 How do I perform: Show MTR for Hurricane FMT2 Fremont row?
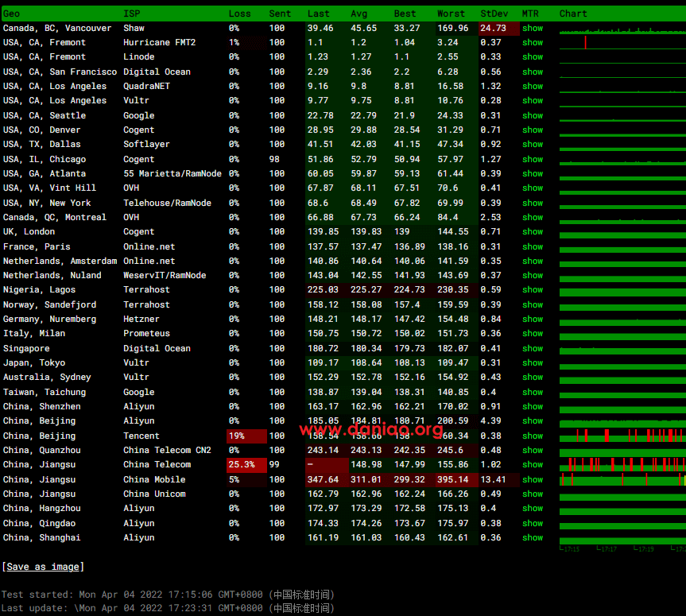[x=533, y=42]
